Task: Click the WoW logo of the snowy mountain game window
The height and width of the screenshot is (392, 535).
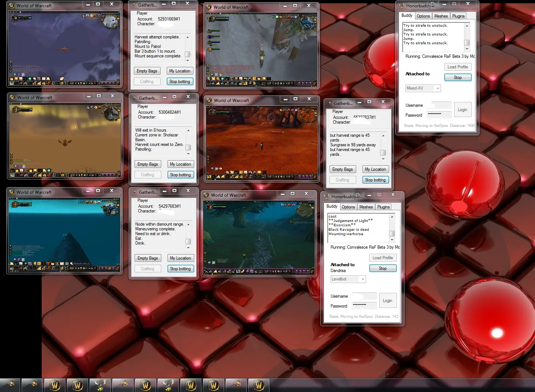Action: tap(209, 7)
